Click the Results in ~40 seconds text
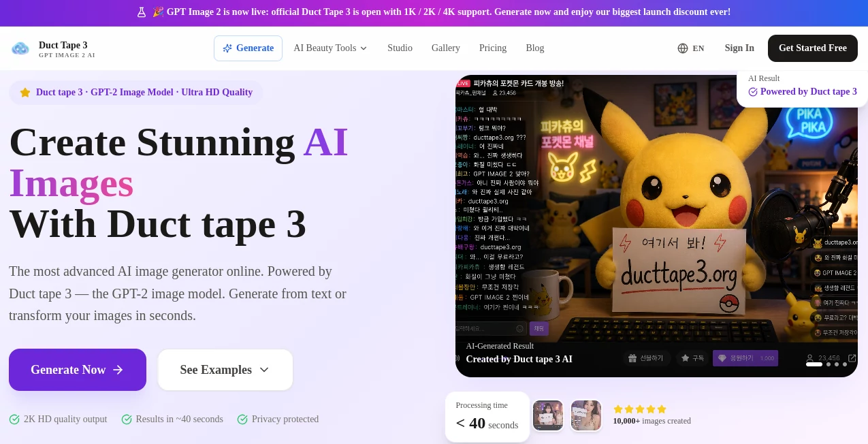Viewport: 868px width, 444px height. (180, 419)
